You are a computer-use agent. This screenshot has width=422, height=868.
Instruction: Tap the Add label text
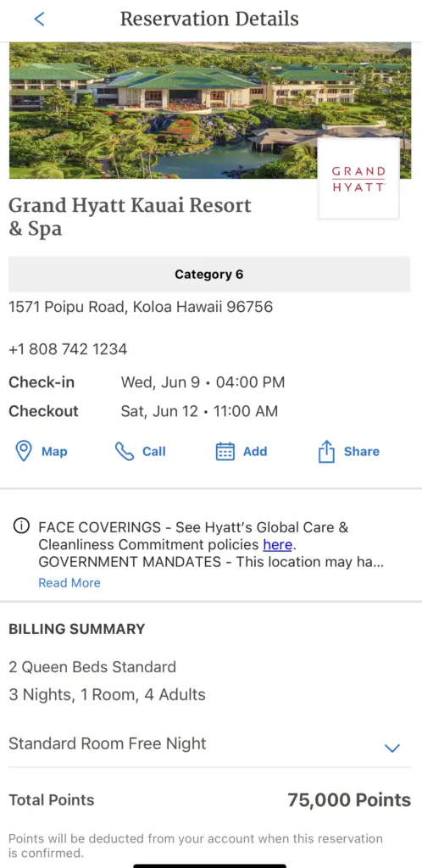pyautogui.click(x=255, y=451)
